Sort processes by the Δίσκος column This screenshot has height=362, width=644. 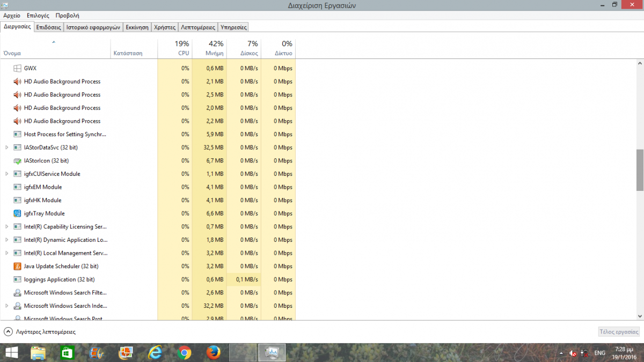point(244,48)
